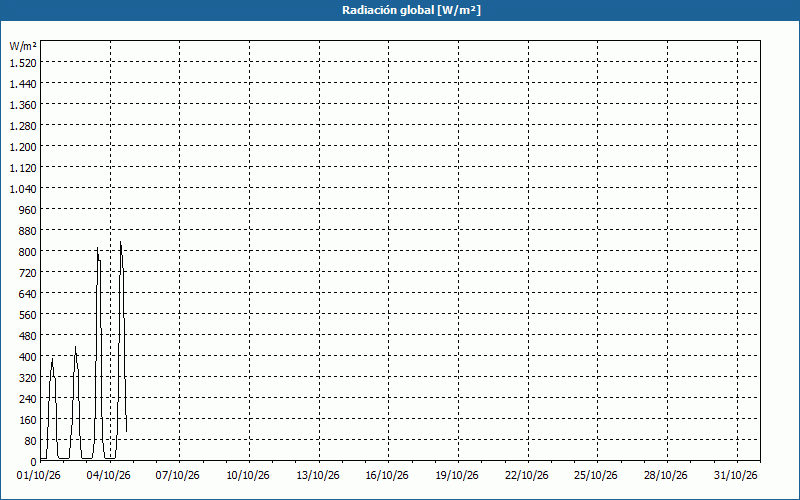Select the y-axis value 1.040
Viewport: 800px width, 500px height.
(x=23, y=189)
